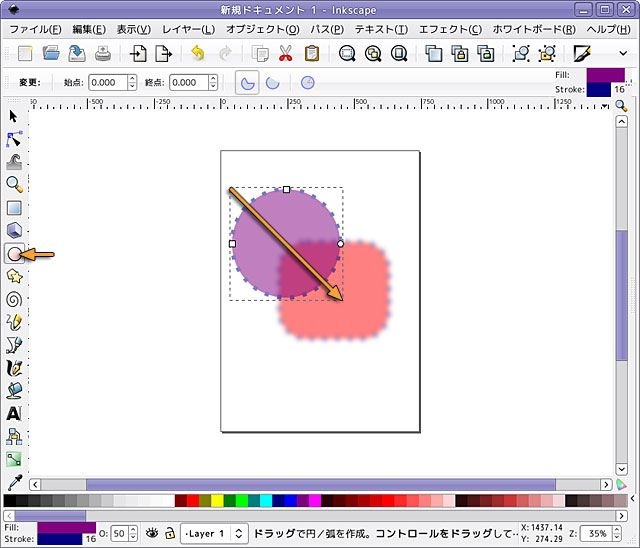Image resolution: width=640 pixels, height=548 pixels.
Task: Click the Undo arrow icon
Action: pos(197,53)
